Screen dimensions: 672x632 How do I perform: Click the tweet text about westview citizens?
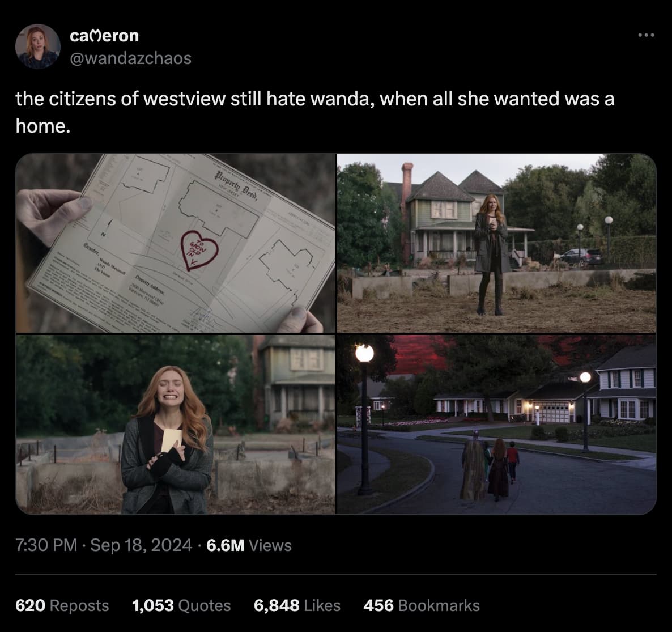pyautogui.click(x=315, y=112)
